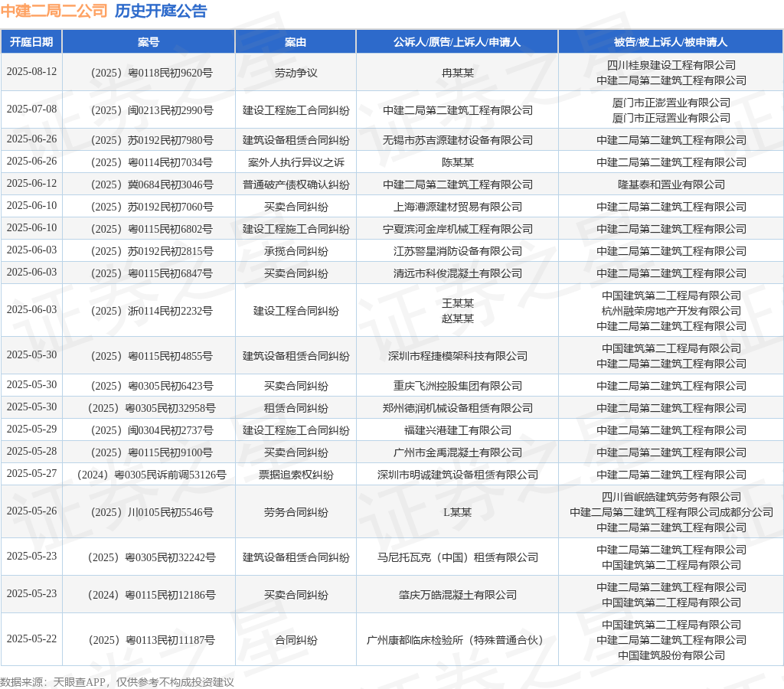Click plaintiff "江苏警星消防设备有限公司"

458,252
